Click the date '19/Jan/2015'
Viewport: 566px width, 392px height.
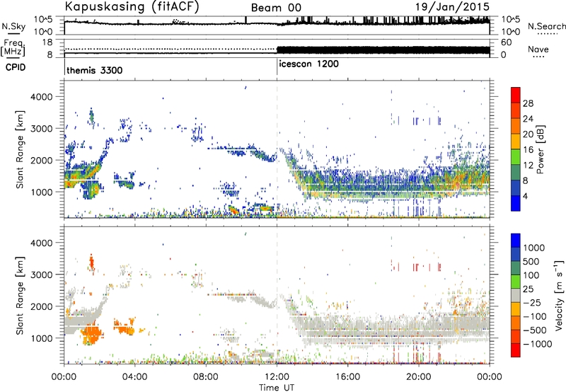(452, 6)
